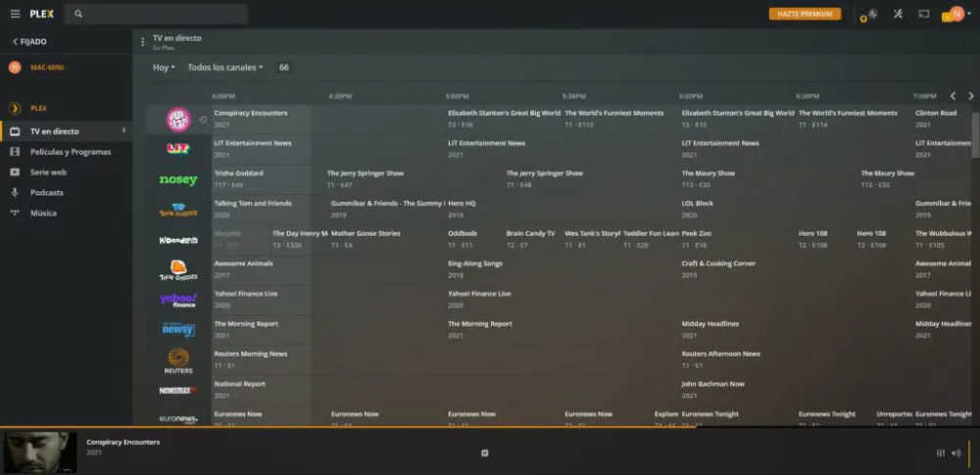Open playback settings equalizer icon
Image resolution: width=980 pixels, height=475 pixels.
[x=941, y=453]
